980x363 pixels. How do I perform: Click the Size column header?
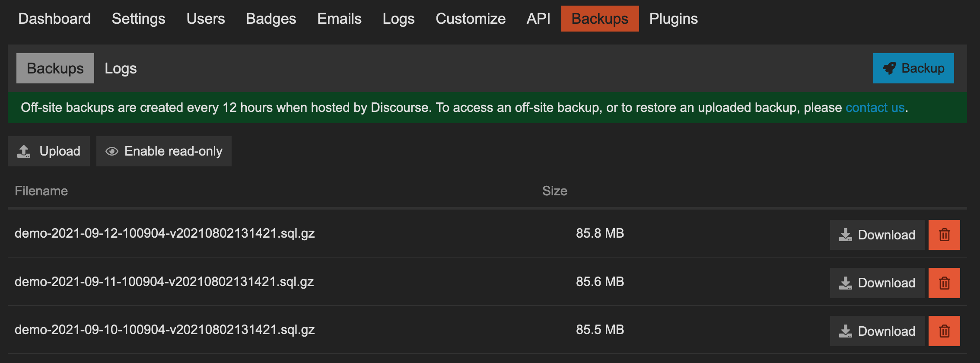point(555,191)
